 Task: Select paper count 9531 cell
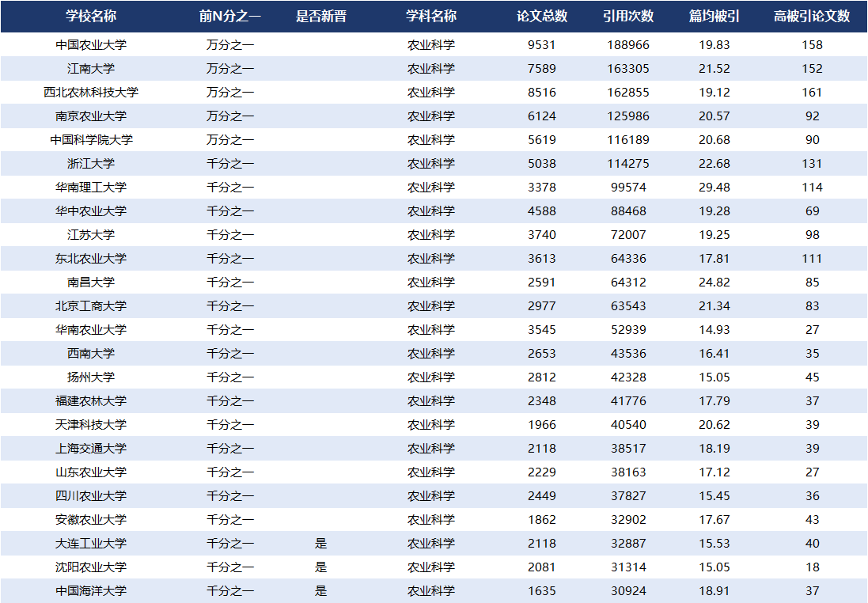click(x=542, y=45)
